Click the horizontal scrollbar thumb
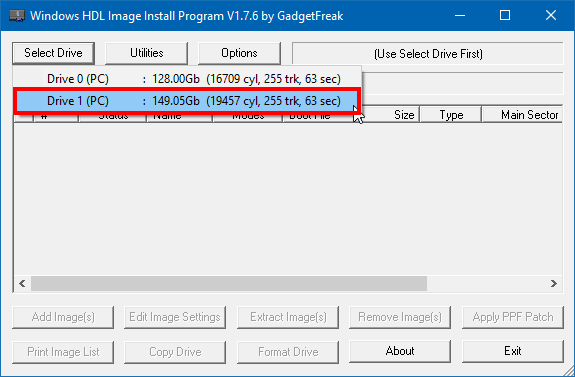This screenshot has height=377, width=575. coord(229,283)
